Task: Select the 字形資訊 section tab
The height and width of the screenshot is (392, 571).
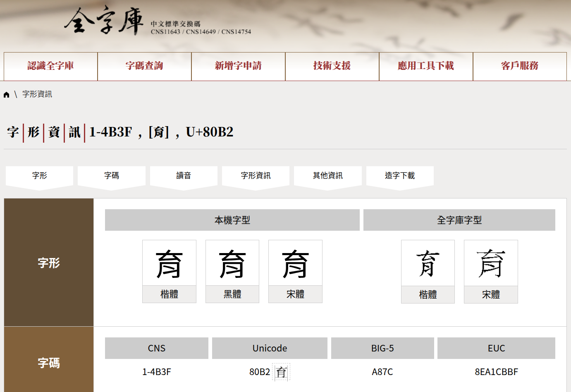Action: click(x=256, y=176)
